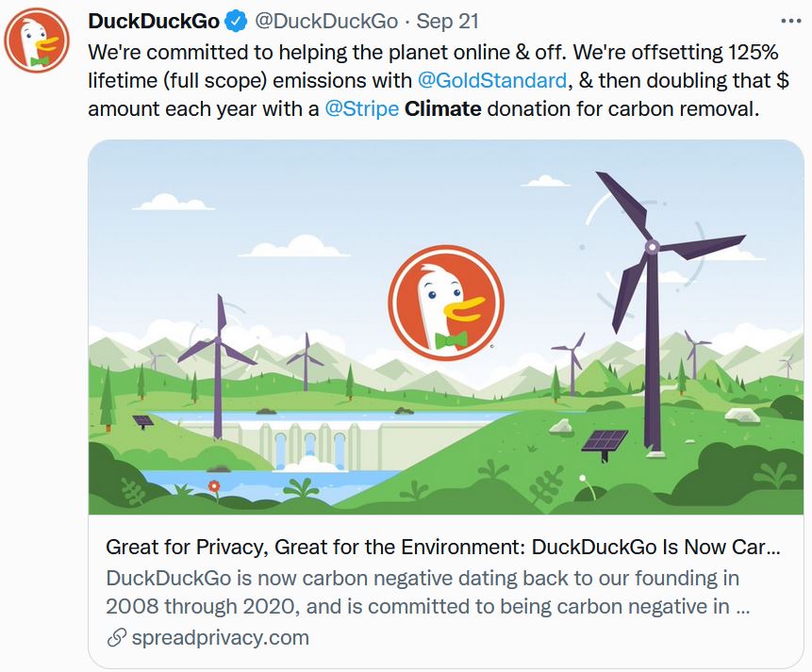
Task: Visit the spreadprivacy.com domain link
Action: click(221, 638)
